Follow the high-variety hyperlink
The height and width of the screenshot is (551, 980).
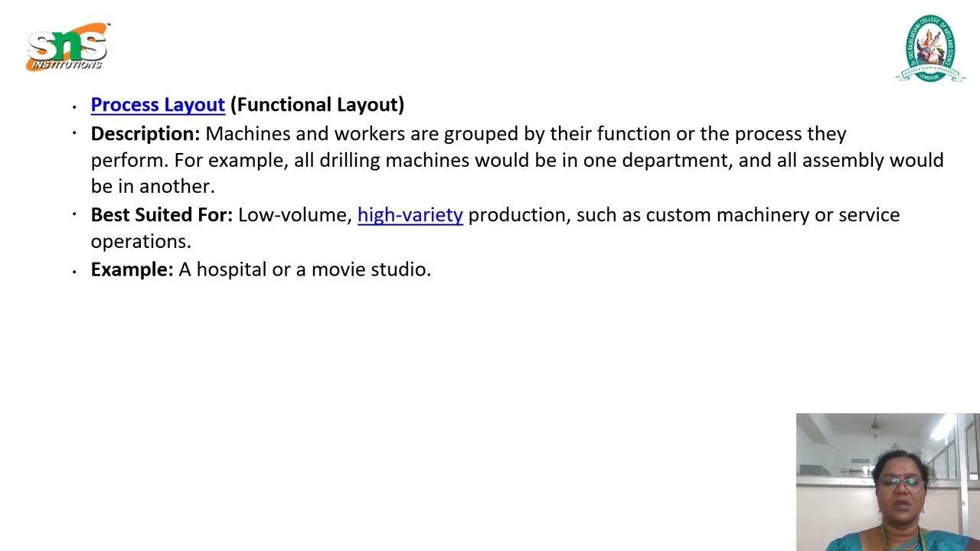pyautogui.click(x=410, y=215)
